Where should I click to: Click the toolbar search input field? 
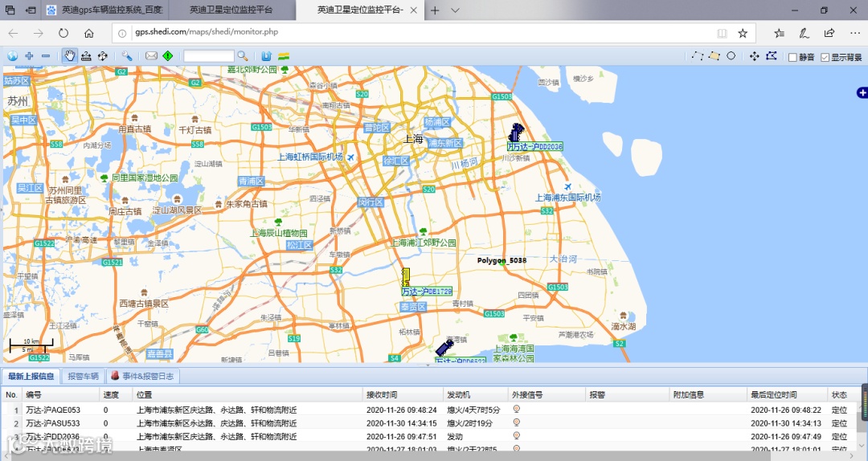[208, 56]
